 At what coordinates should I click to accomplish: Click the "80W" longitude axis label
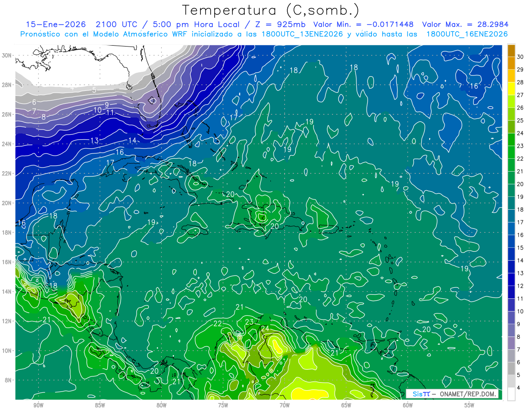(161, 405)
